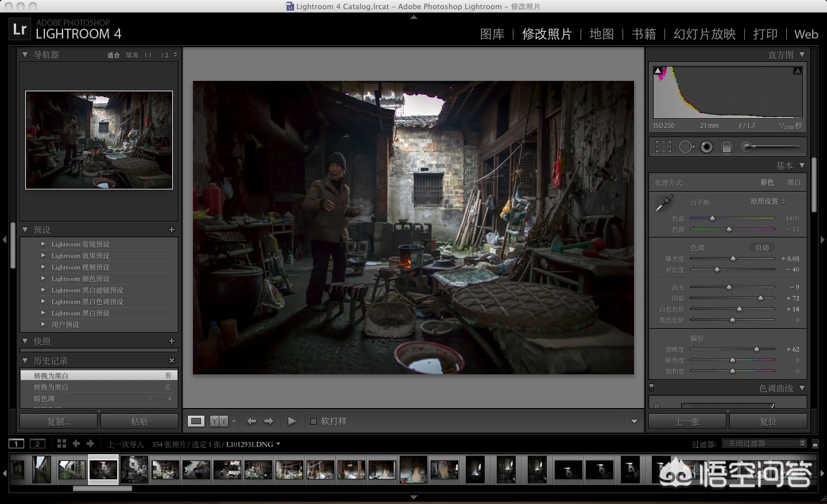The width and height of the screenshot is (827, 504).
Task: Go to previous photo arrow in toolbar
Action: point(251,421)
